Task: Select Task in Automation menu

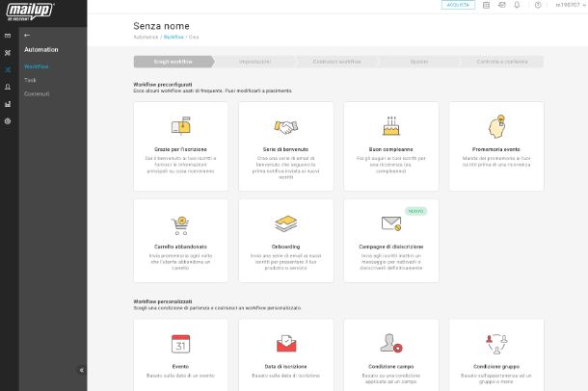Action: 30,80
